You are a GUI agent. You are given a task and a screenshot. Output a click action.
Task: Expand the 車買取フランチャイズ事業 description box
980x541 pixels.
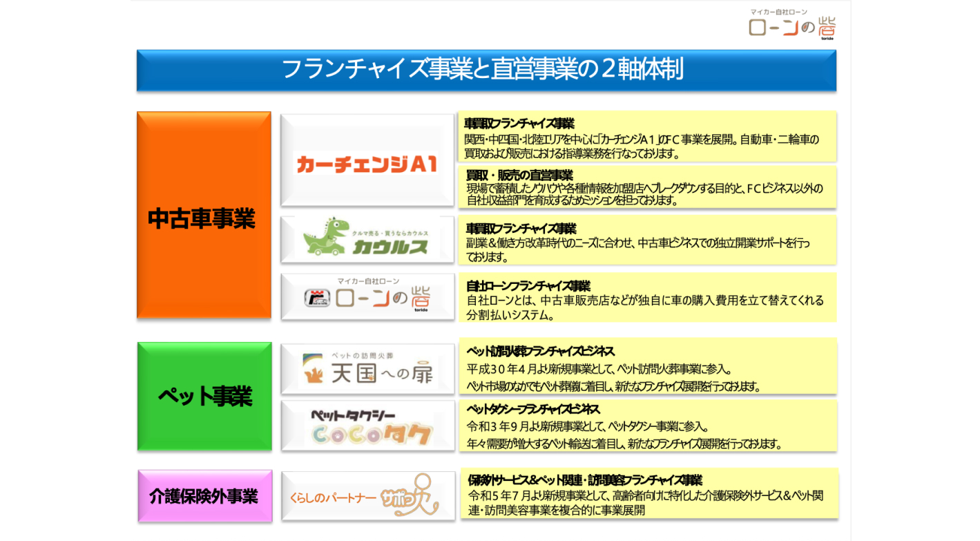(x=649, y=137)
